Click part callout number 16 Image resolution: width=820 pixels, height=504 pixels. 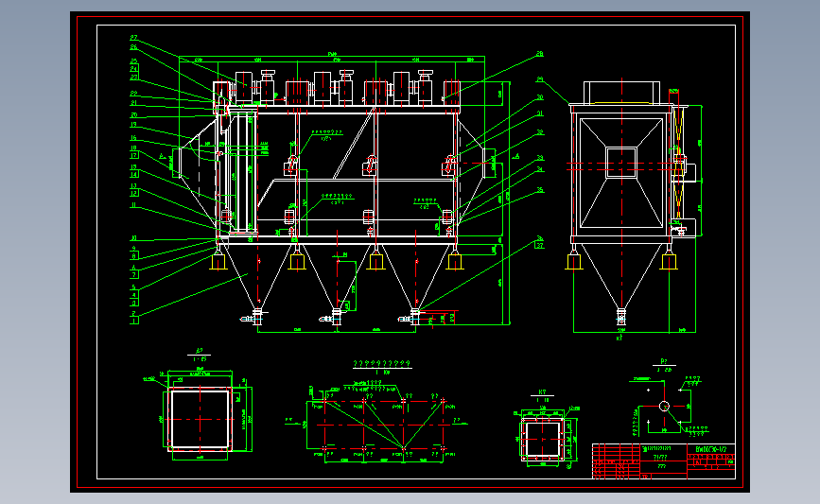(133, 138)
